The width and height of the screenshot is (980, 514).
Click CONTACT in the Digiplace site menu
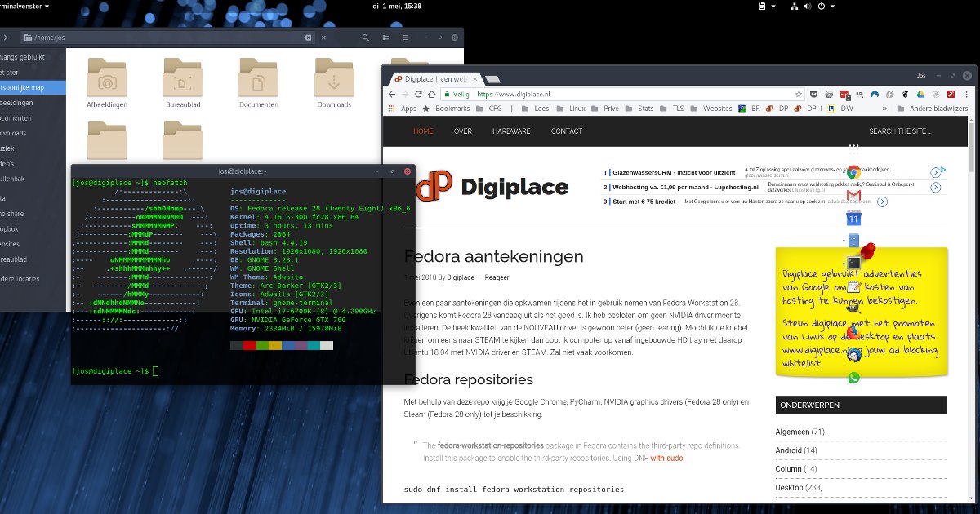pos(567,131)
